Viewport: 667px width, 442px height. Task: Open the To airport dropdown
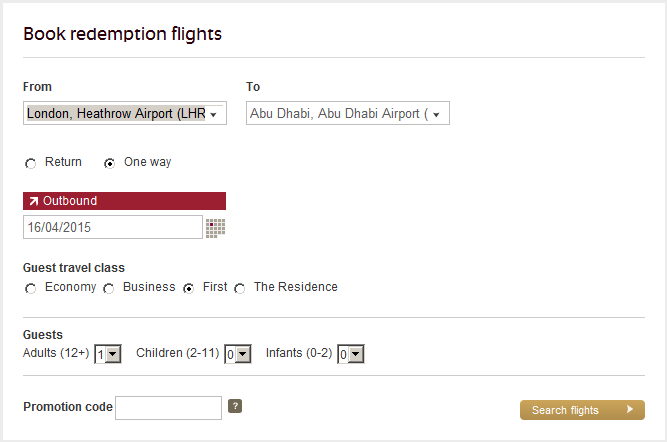(x=347, y=114)
